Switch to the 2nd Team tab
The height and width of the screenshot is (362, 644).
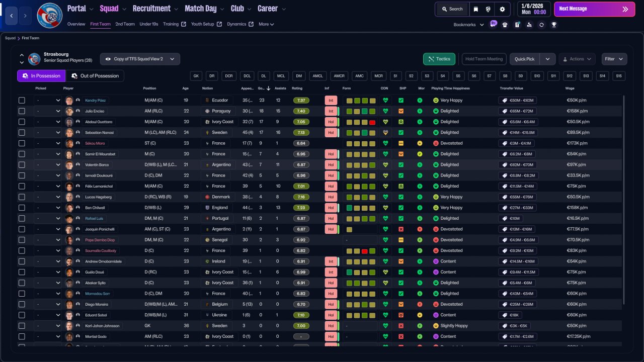coord(125,24)
